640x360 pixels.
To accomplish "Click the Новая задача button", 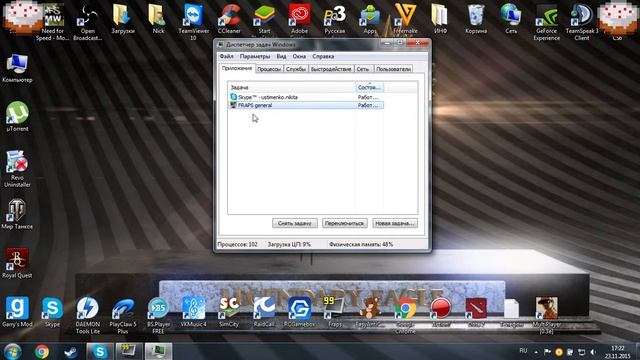I will click(395, 223).
